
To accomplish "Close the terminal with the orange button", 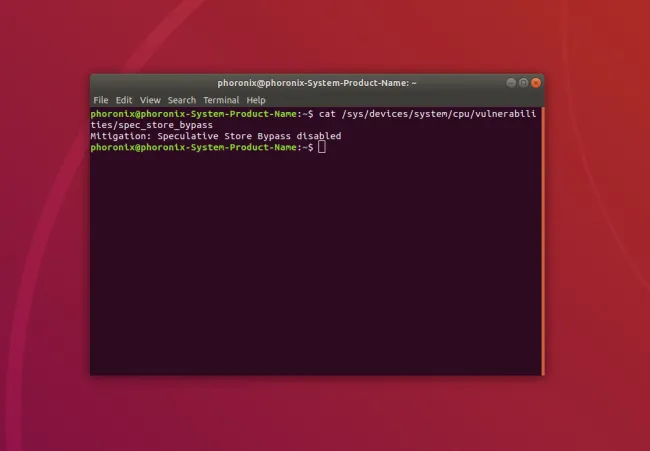I will tap(536, 83).
